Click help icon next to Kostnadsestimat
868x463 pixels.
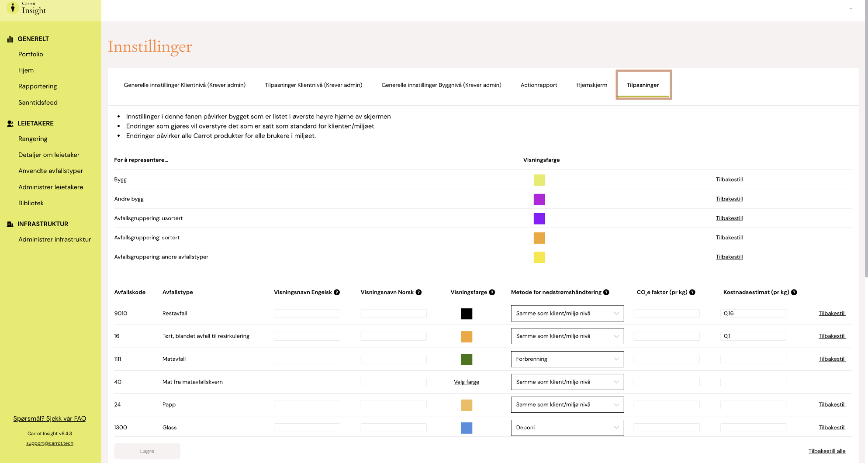coord(794,292)
